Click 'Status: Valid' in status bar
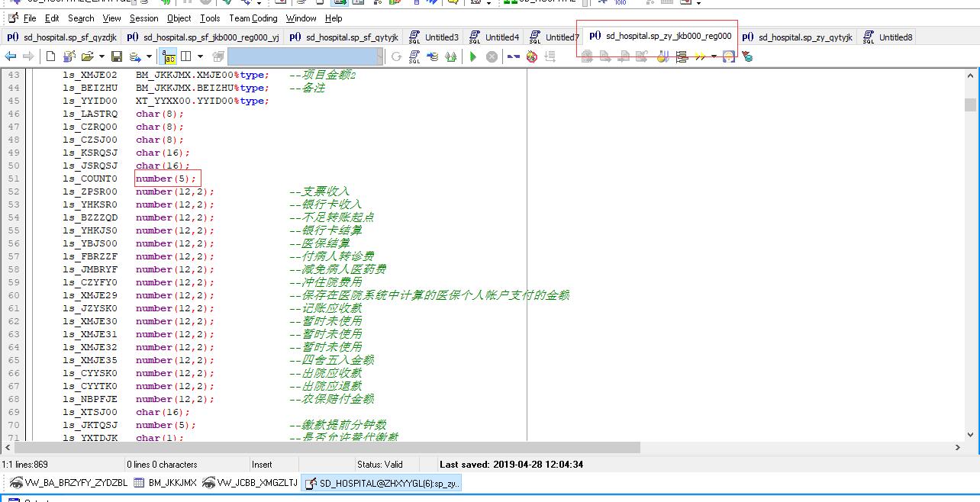The height and width of the screenshot is (502, 980). [x=379, y=464]
